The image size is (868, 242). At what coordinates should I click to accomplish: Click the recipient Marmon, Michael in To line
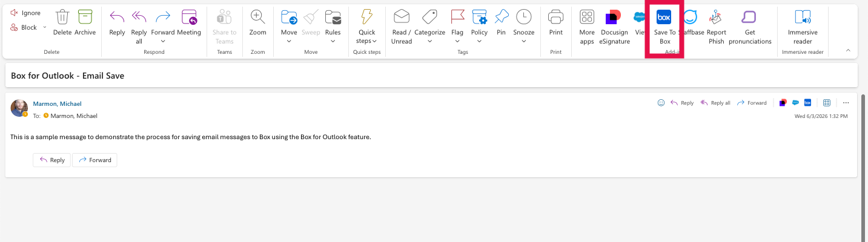click(x=73, y=116)
